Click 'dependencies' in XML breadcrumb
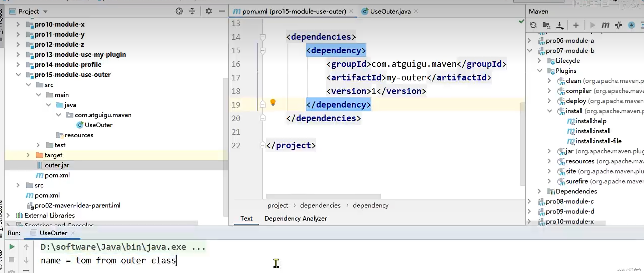Viewport: 644px width, 273px height. coord(320,205)
